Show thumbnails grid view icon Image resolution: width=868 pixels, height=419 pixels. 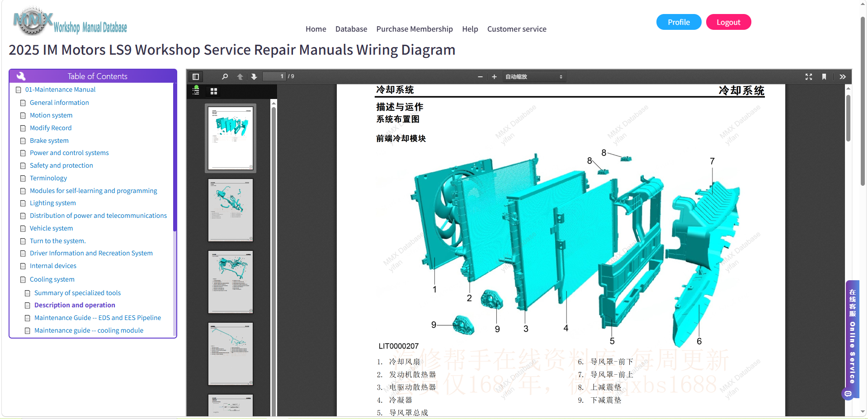click(214, 91)
